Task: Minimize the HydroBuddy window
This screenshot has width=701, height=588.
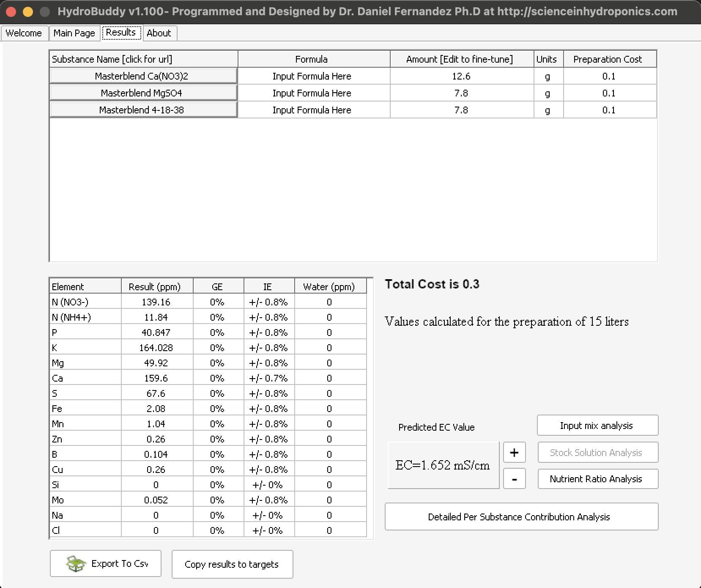Action: click(x=28, y=11)
